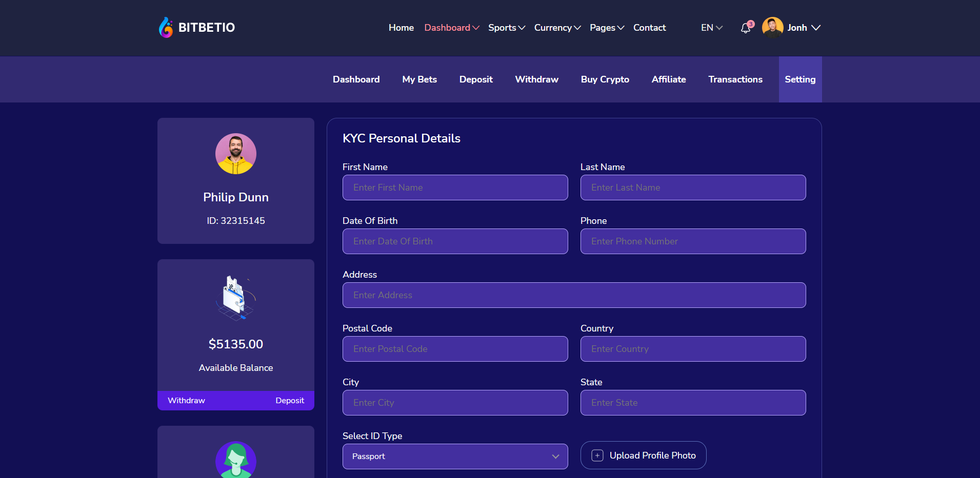
Task: Open the Jonh user account dropdown
Action: coord(804,28)
